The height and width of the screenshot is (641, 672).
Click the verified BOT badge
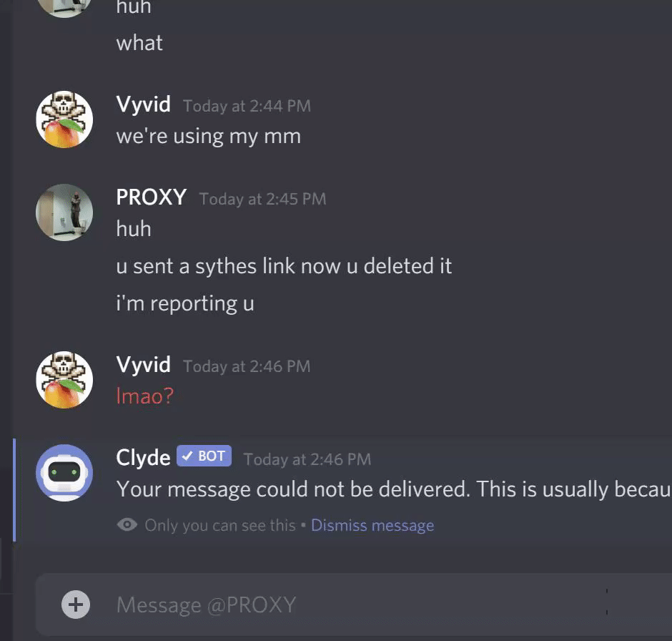(204, 456)
